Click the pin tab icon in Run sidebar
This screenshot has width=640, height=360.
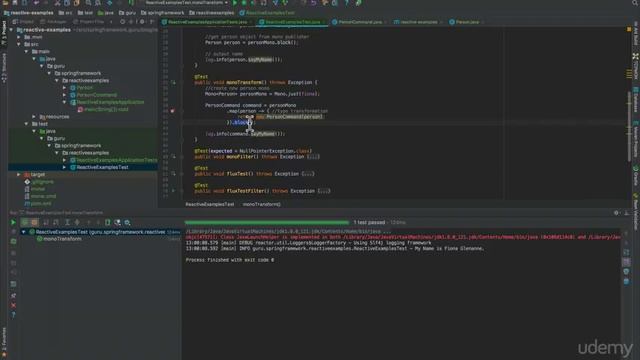[13, 295]
